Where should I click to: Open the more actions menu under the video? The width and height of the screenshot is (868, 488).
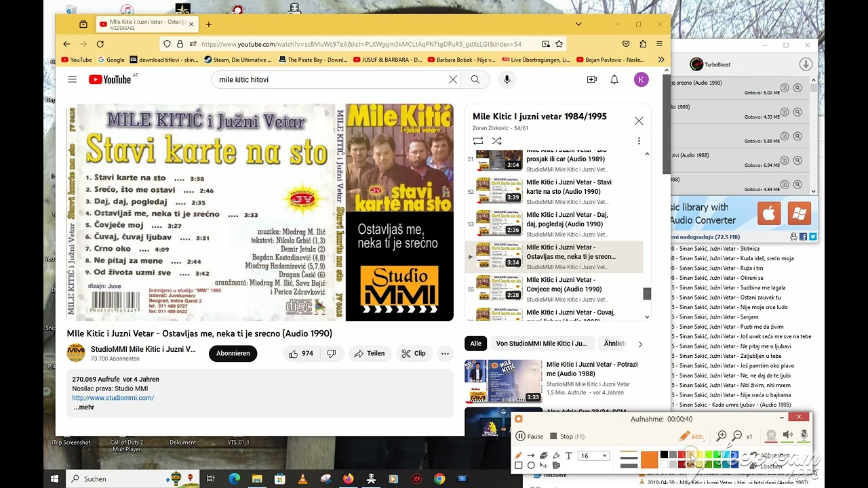445,353
